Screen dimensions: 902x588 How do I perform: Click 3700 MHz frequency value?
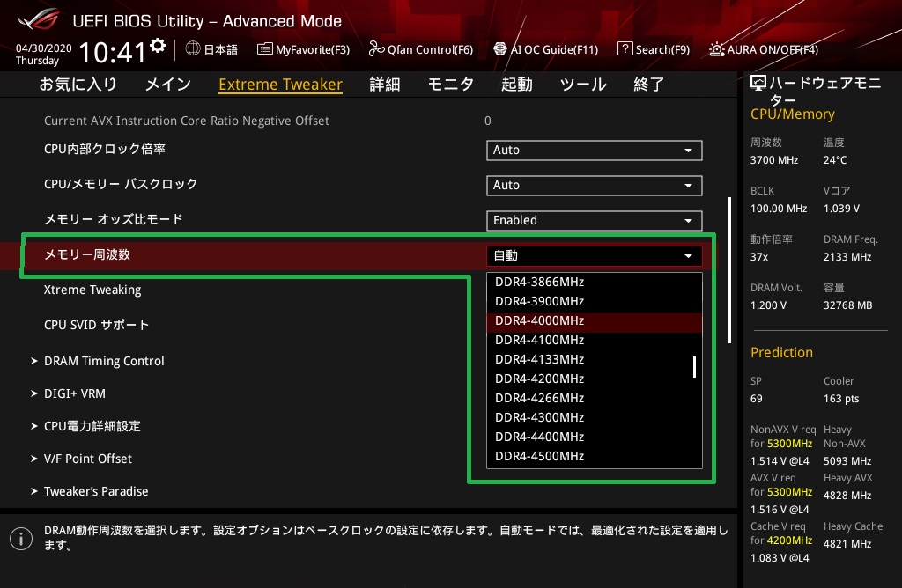click(x=773, y=160)
